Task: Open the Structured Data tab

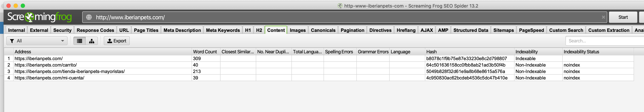Action: click(470, 30)
